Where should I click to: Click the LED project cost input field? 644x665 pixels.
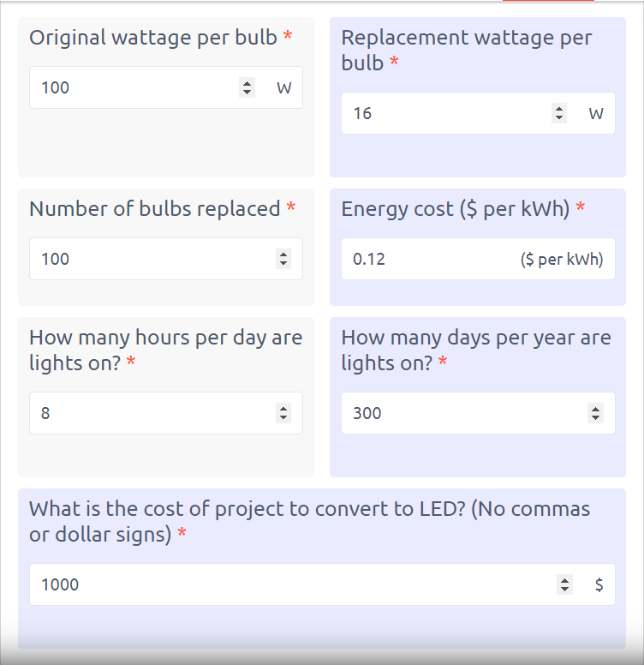click(291, 584)
